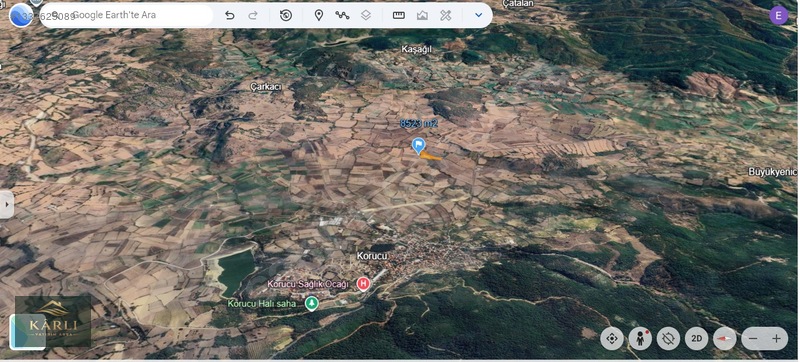Viewport: 800px width, 362px height.
Task: Expand toolbar with blue chevron
Action: (x=479, y=15)
